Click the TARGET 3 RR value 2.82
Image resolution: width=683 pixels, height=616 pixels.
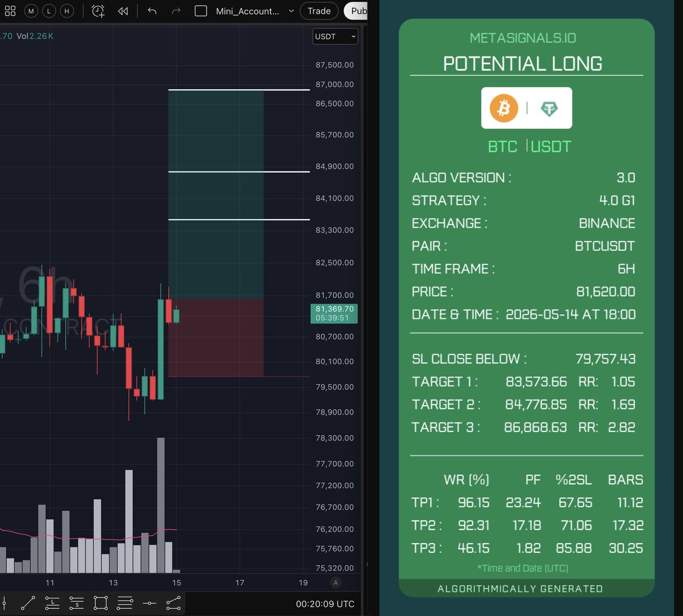click(622, 427)
